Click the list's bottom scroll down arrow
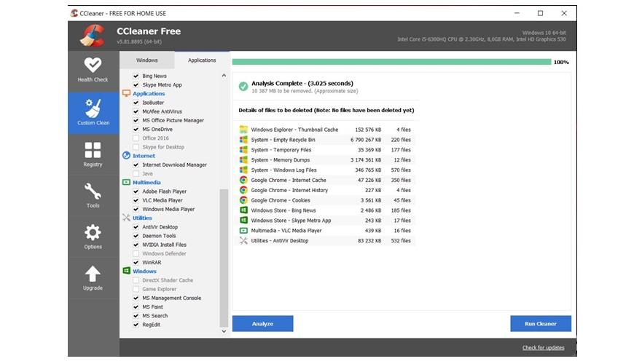 (224, 331)
